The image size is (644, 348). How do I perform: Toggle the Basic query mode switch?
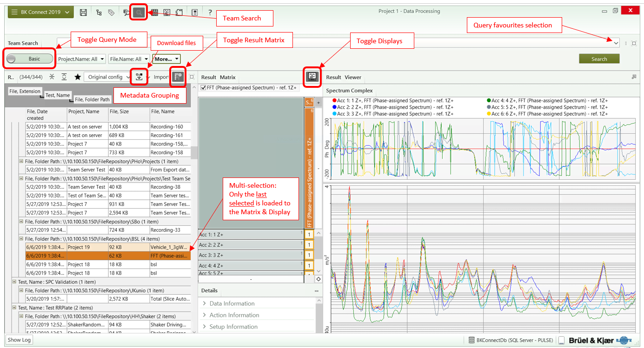click(x=29, y=59)
